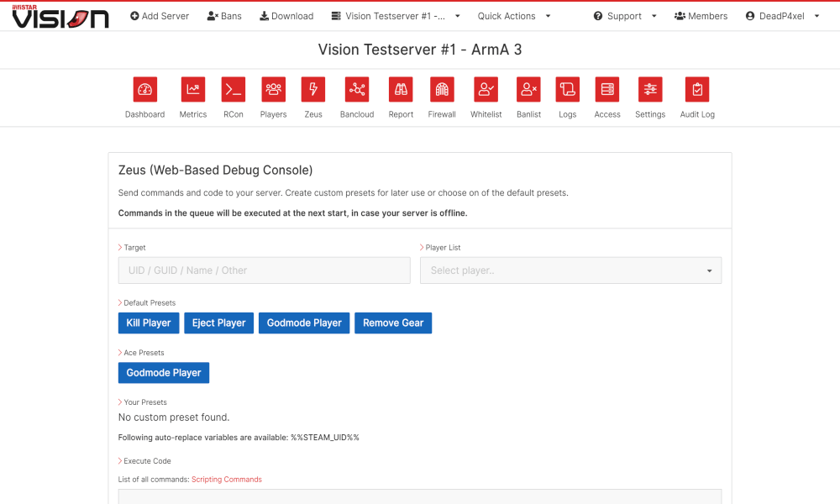Open the RCon terminal icon
Image resolution: width=840 pixels, height=504 pixels.
coord(233,89)
